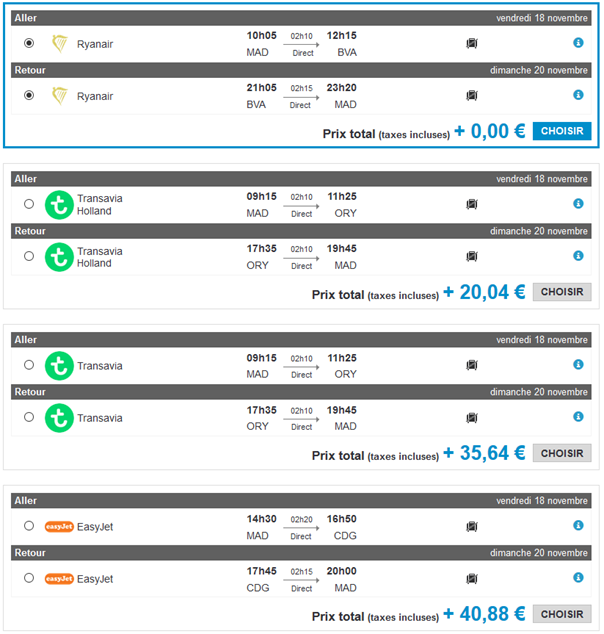This screenshot has height=634, width=604.
Task: Click the EasyJet logo on outbound flight
Action: point(60,525)
